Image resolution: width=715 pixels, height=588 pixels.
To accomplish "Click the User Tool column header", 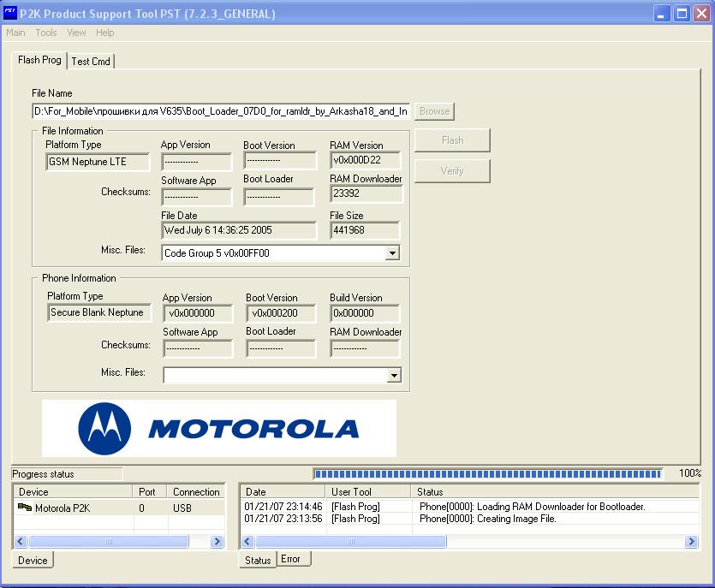I will tap(368, 492).
